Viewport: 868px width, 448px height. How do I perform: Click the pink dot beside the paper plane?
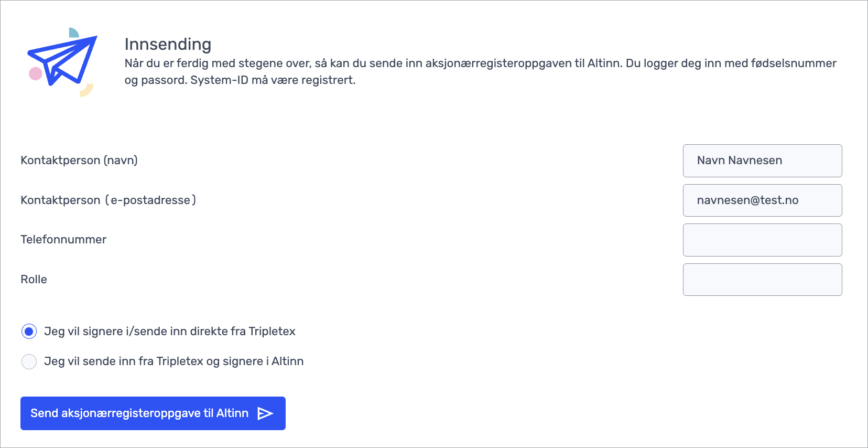(35, 73)
